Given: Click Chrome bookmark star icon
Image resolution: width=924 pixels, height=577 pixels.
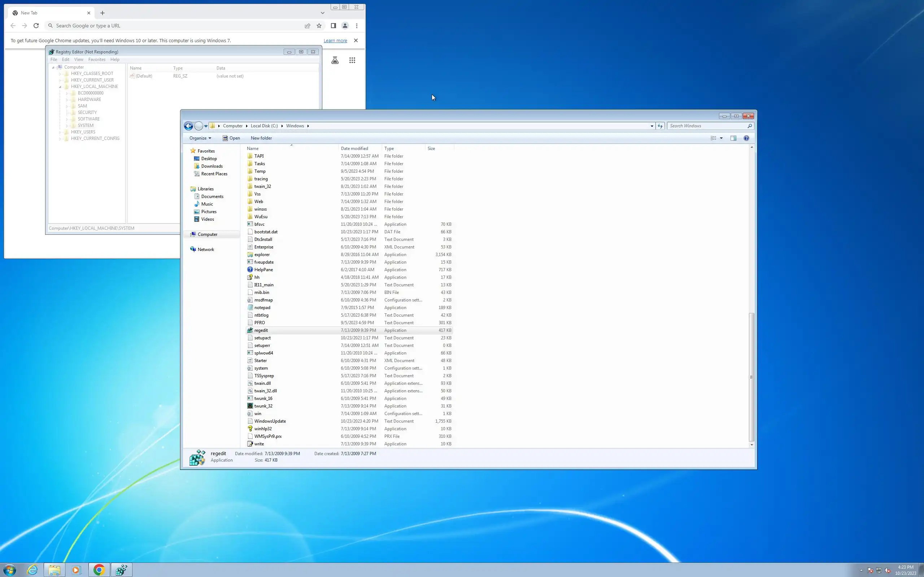Looking at the screenshot, I should point(319,26).
